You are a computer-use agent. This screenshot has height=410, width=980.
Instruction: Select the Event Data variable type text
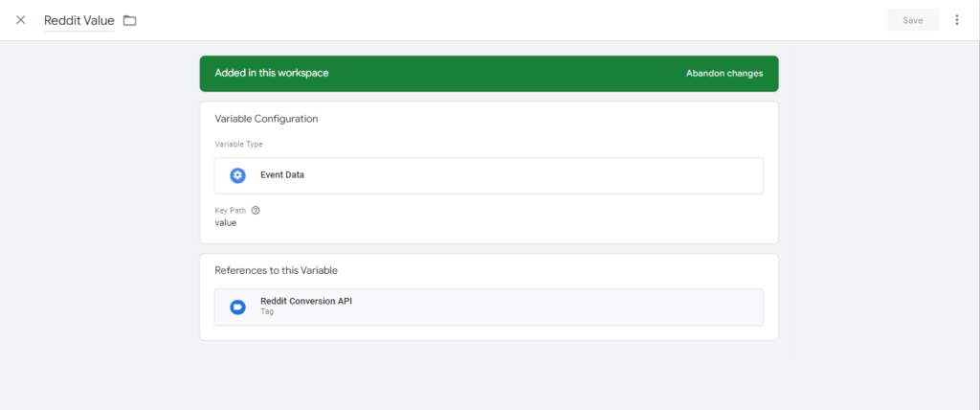tap(282, 175)
